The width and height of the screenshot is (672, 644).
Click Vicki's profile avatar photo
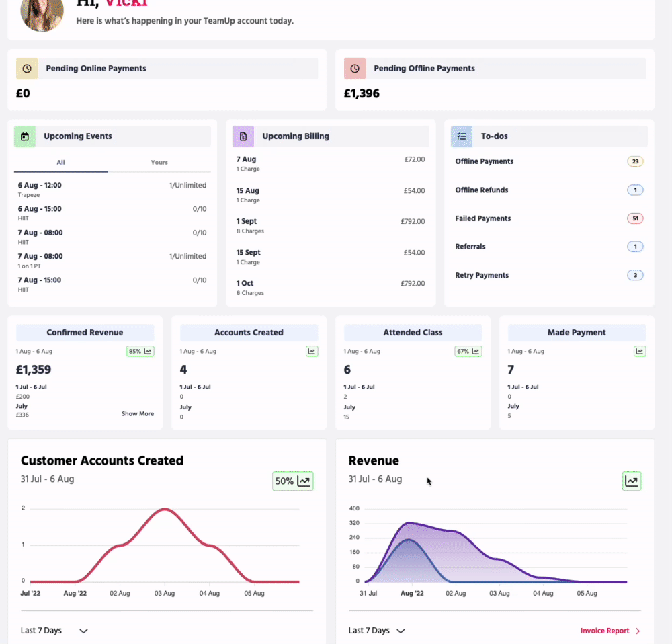click(42, 12)
